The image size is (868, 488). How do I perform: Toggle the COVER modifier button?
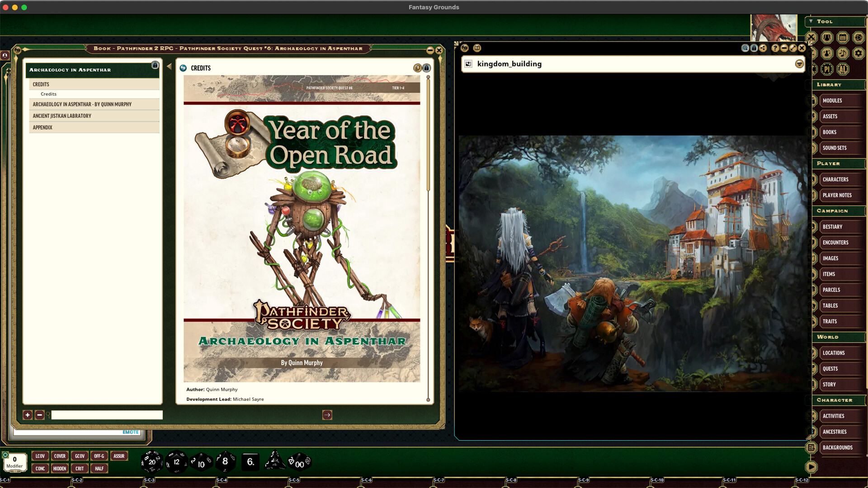tap(60, 456)
